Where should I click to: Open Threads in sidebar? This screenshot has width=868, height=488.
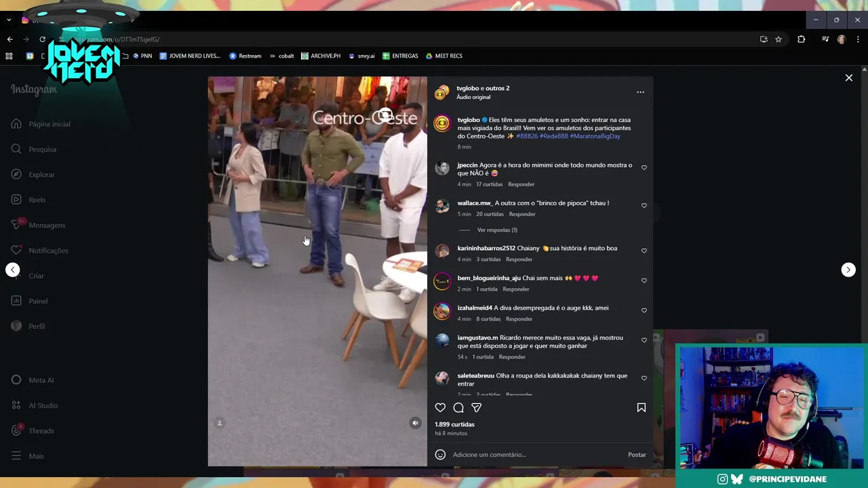coord(33,431)
